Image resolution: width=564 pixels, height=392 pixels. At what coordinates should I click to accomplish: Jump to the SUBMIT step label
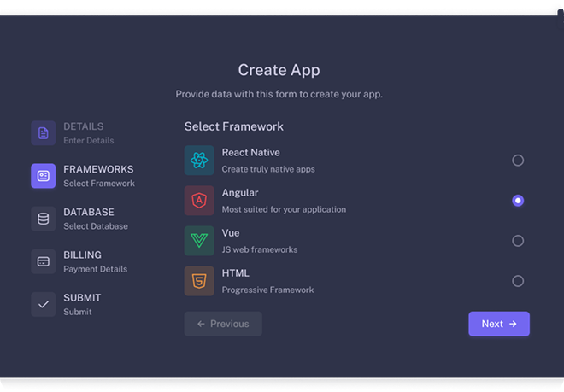82,297
